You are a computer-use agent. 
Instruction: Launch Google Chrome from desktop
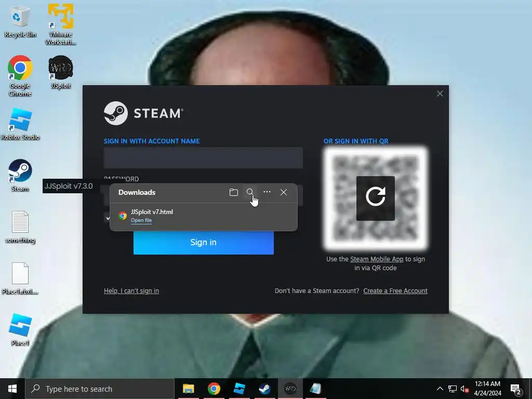click(20, 75)
